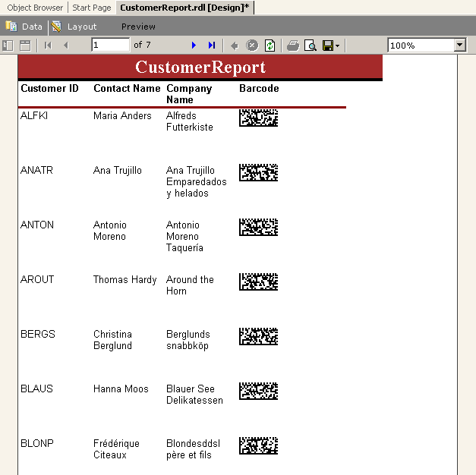Click Ana Trujillo Emparedados y helados cell

pyautogui.click(x=196, y=181)
